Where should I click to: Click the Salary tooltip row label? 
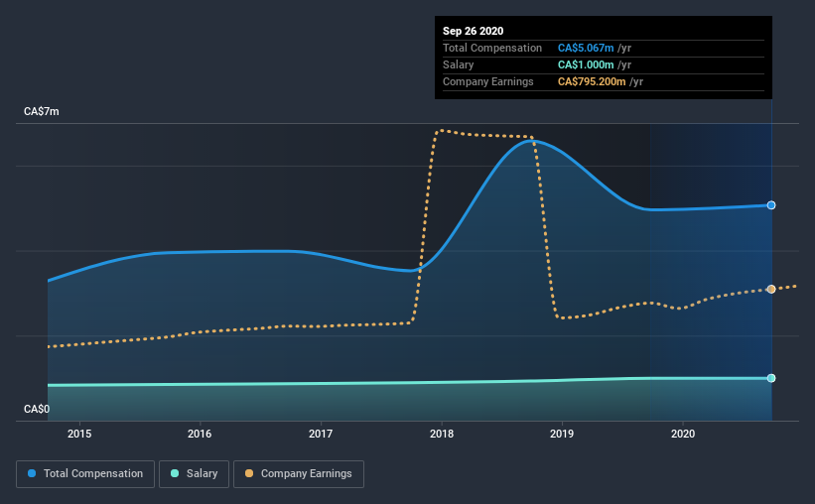[x=458, y=64]
